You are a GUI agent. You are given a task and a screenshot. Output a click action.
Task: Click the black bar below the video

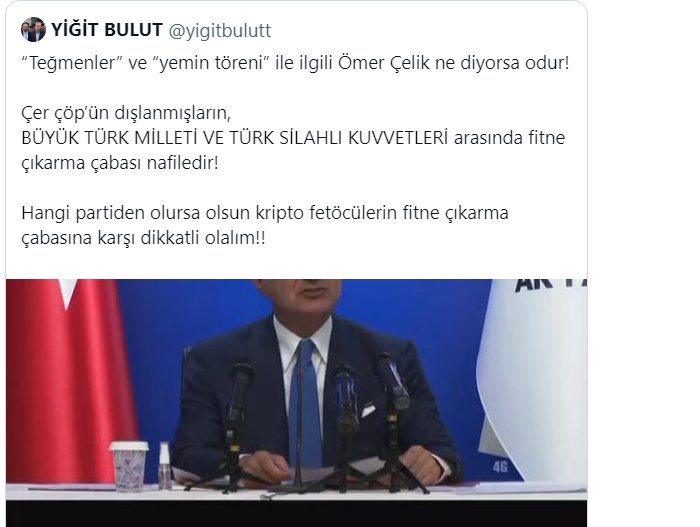click(296, 514)
